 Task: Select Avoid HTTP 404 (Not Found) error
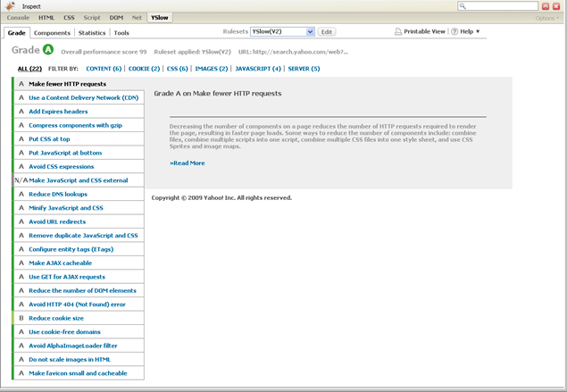pos(79,304)
